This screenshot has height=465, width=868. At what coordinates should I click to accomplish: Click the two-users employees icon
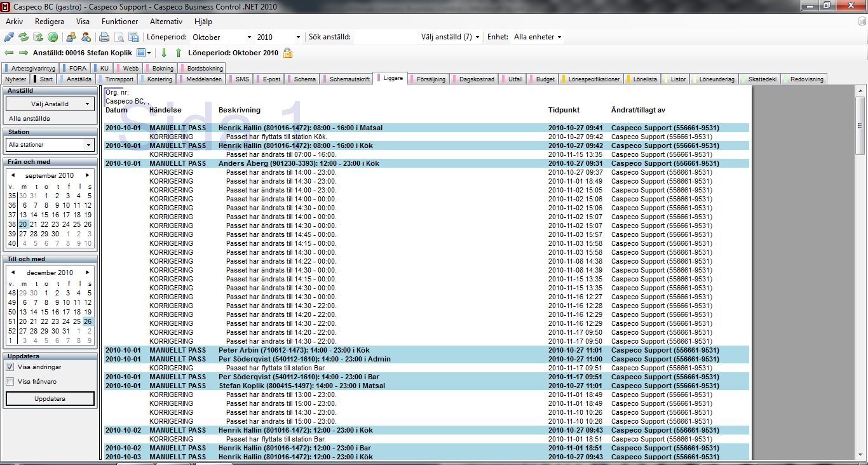tap(71, 37)
